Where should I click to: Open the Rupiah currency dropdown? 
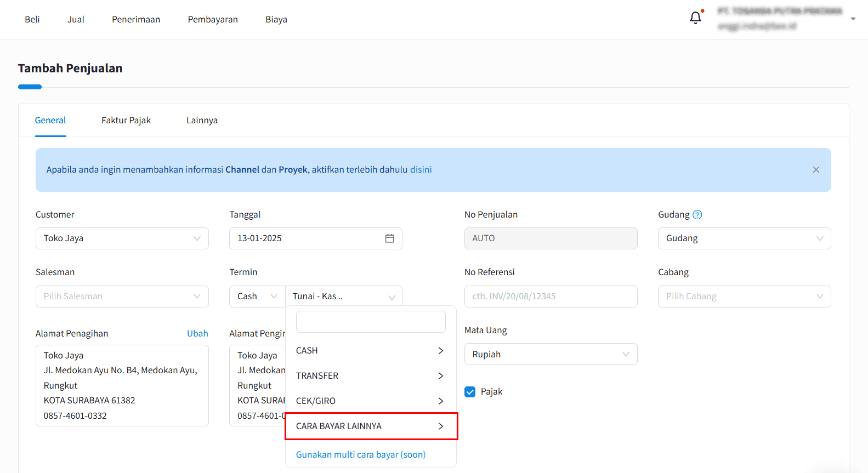(551, 355)
